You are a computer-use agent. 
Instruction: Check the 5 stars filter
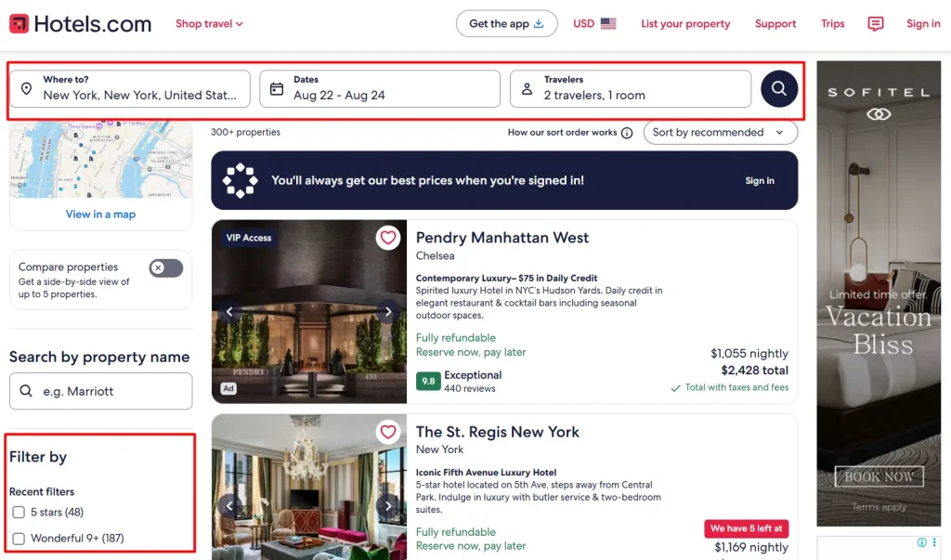click(19, 512)
